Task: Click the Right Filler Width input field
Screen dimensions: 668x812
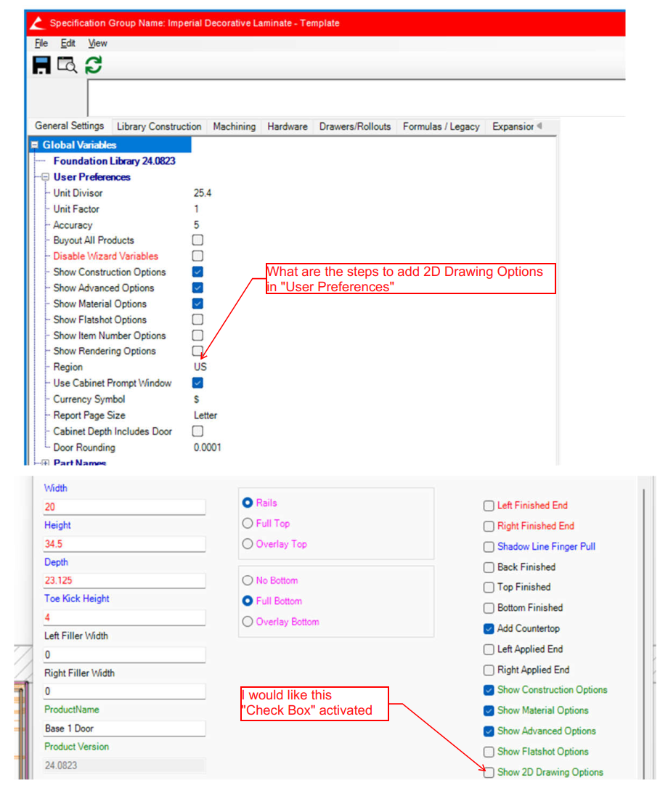Action: [124, 691]
